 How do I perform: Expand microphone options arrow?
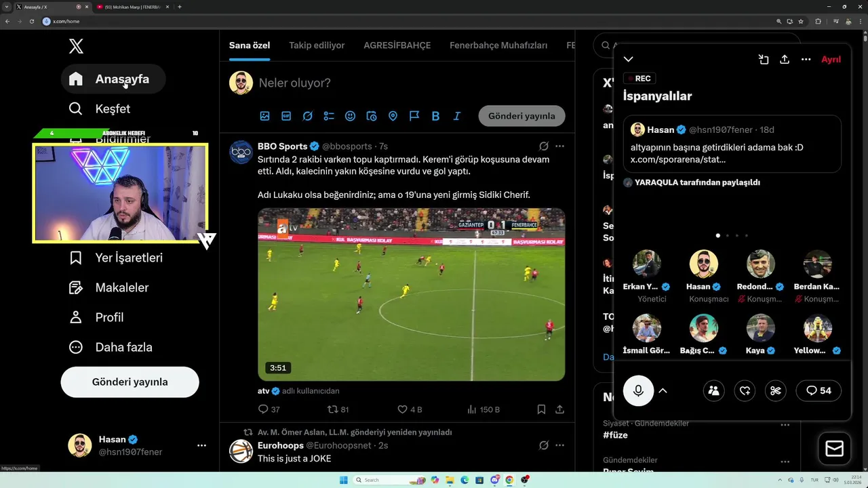tap(663, 390)
